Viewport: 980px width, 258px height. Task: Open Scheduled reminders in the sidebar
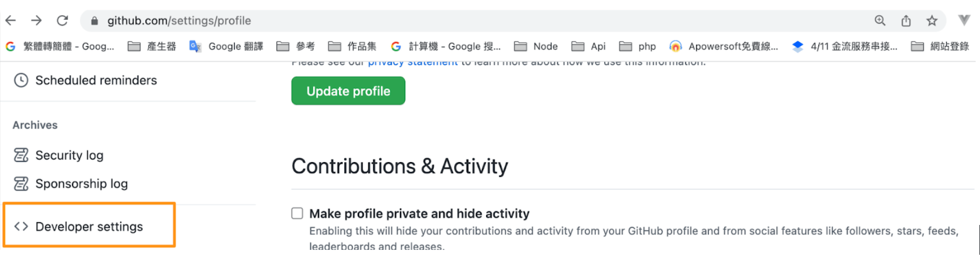96,81
